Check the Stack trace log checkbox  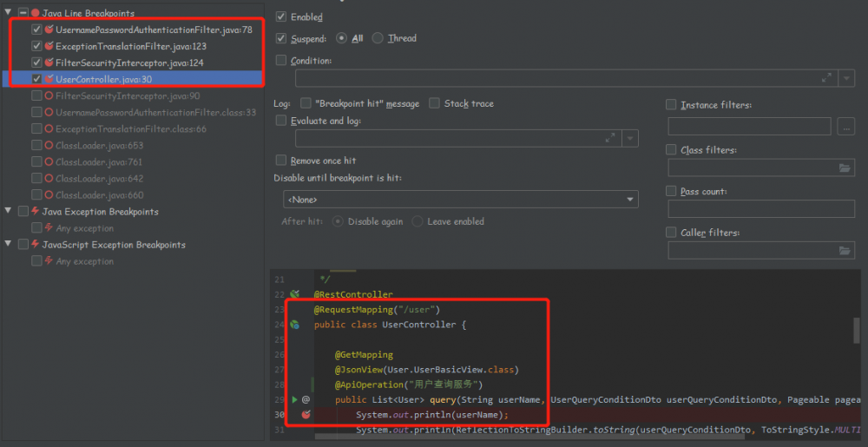pyautogui.click(x=435, y=103)
